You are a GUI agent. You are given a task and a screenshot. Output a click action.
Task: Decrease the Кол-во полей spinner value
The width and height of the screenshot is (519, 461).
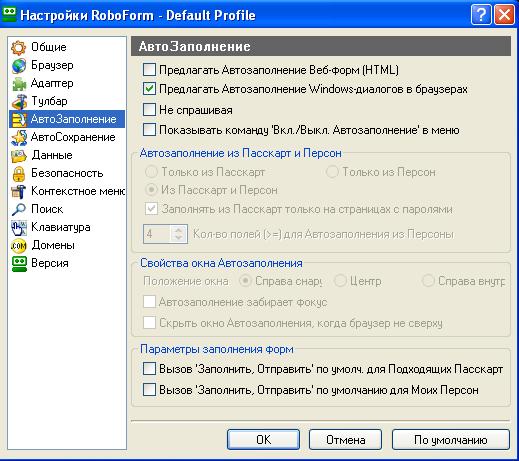pyautogui.click(x=179, y=238)
